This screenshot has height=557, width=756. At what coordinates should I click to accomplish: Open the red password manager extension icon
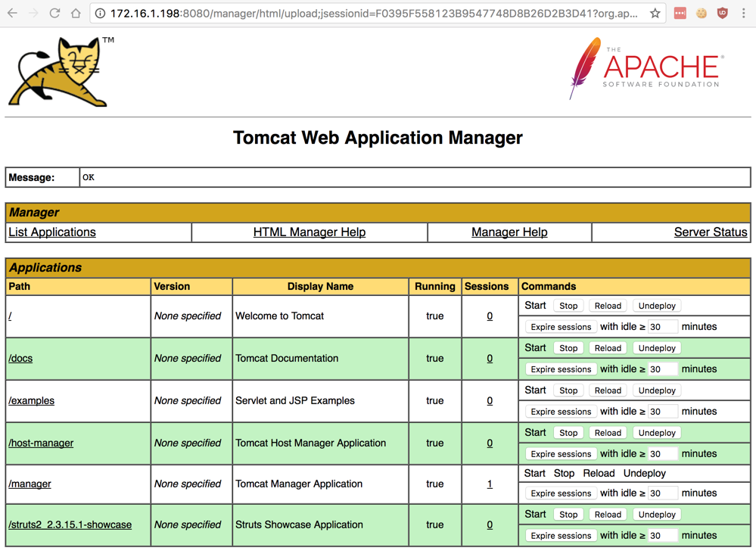680,14
